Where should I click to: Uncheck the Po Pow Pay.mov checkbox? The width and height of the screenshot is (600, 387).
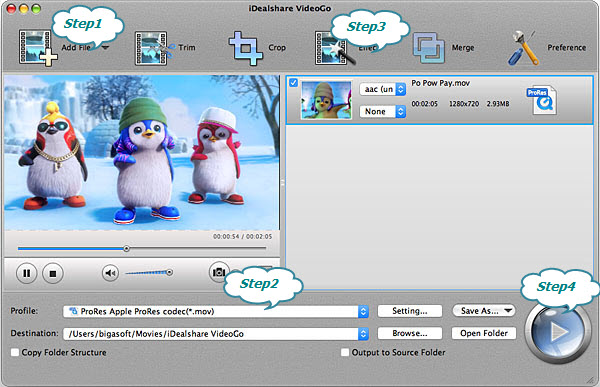tap(293, 82)
